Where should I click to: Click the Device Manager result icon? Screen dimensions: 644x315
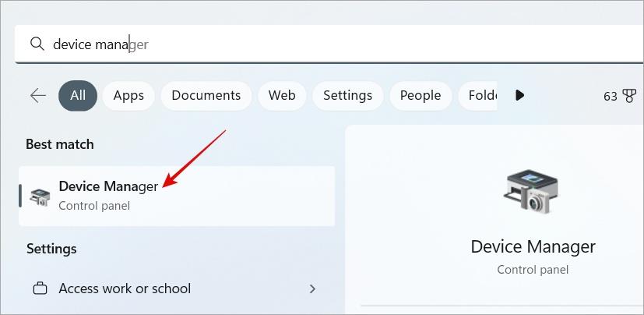40,196
